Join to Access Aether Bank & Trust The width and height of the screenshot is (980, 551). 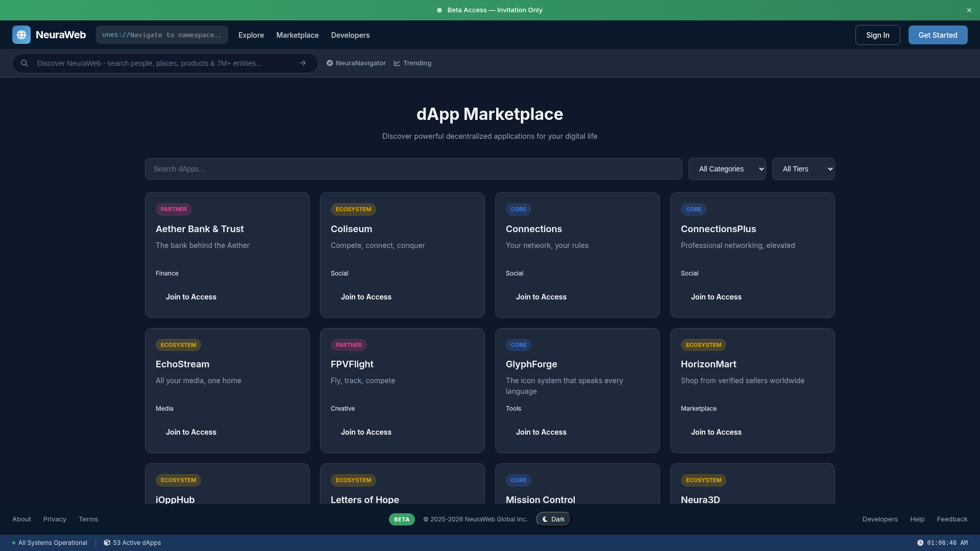tap(191, 297)
